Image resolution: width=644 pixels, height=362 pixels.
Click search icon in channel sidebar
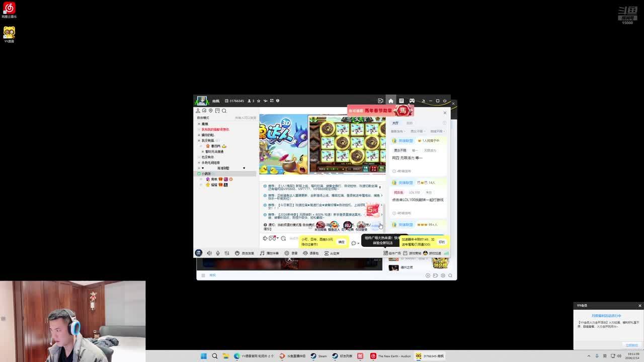click(224, 111)
